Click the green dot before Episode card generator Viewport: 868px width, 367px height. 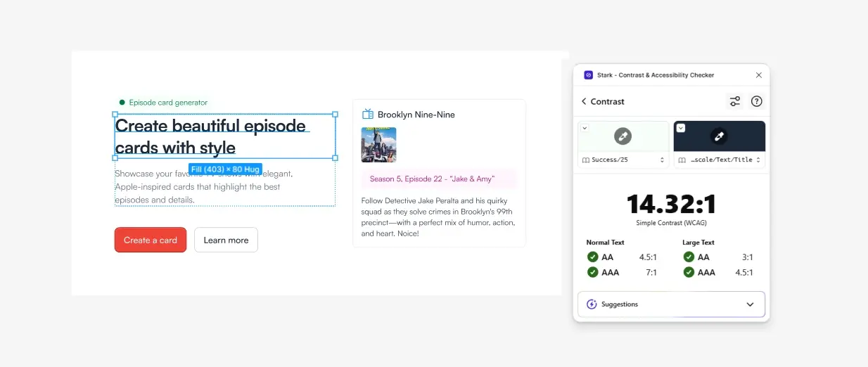point(122,103)
